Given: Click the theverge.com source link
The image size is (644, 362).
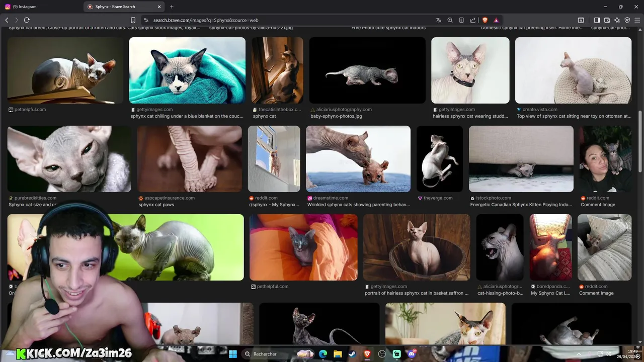Looking at the screenshot, I should (x=438, y=198).
